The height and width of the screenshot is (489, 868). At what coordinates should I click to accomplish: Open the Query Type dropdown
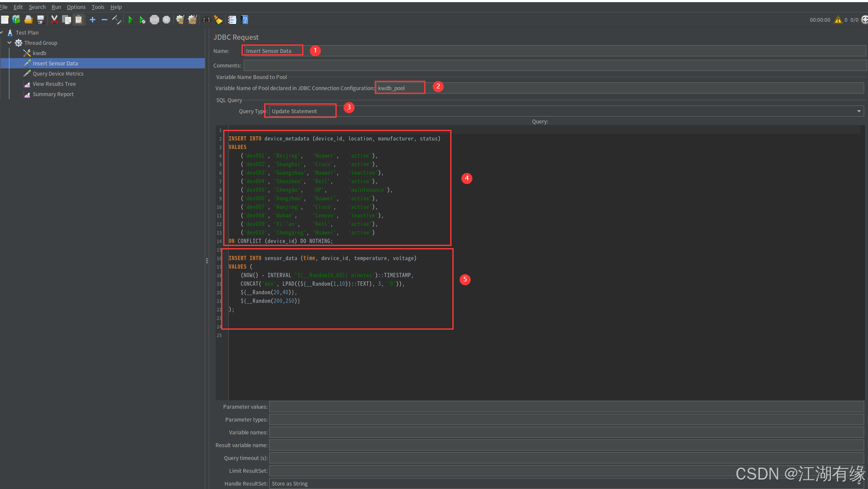(x=859, y=111)
